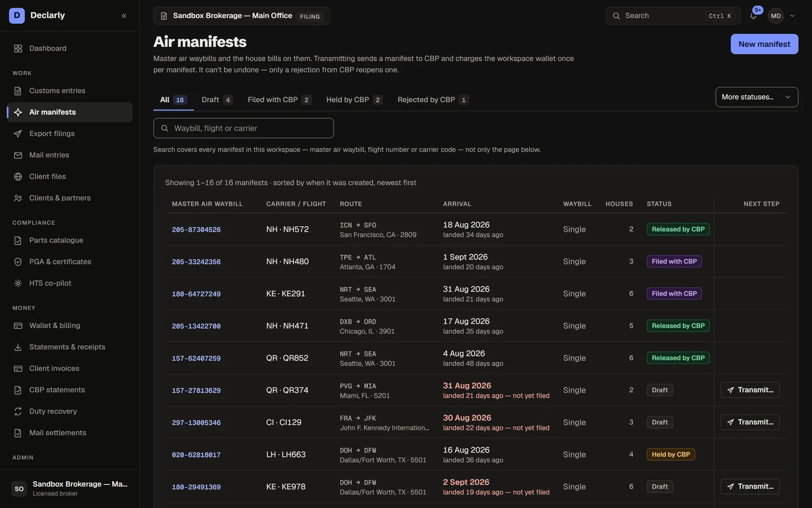This screenshot has width=812, height=508.
Task: Open Mail entries in sidebar
Action: click(70, 155)
